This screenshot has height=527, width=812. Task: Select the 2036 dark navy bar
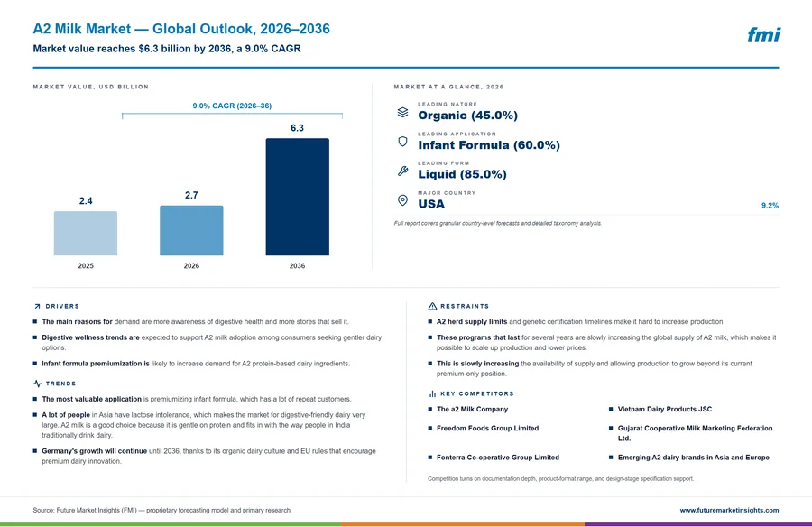click(x=297, y=197)
